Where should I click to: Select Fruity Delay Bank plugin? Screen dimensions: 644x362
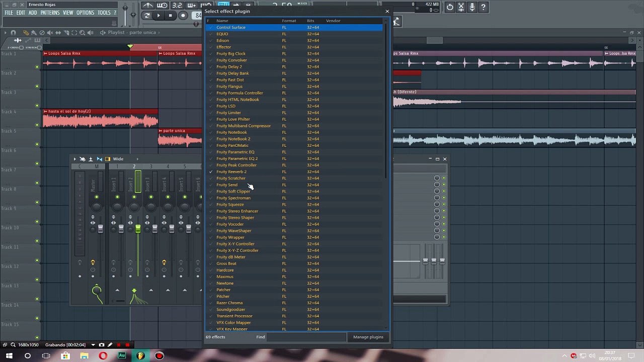pos(294,73)
